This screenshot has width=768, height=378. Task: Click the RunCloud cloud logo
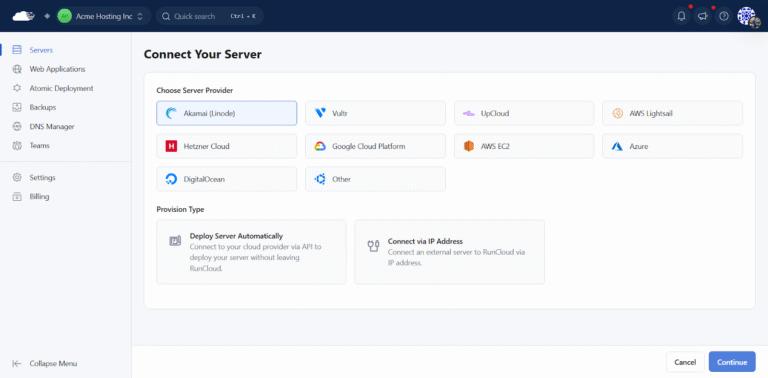pos(24,16)
